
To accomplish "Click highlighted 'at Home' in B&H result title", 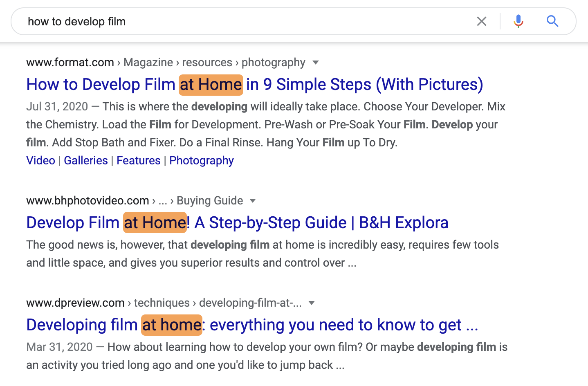I will [x=155, y=223].
